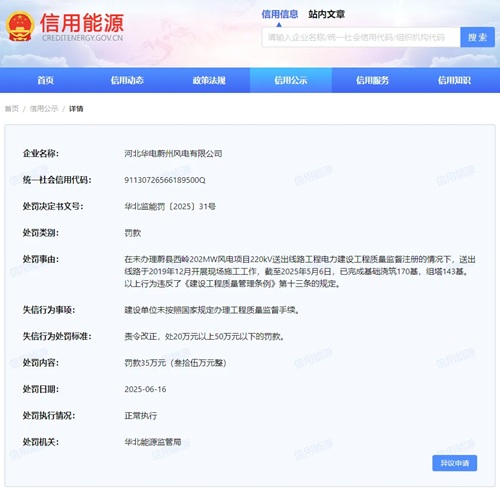Open the 信用公示 navigation item

pos(291,80)
